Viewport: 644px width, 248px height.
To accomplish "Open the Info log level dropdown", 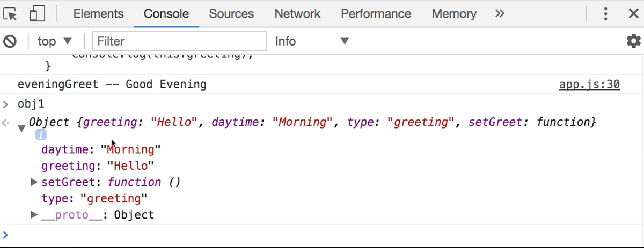I will [x=312, y=41].
